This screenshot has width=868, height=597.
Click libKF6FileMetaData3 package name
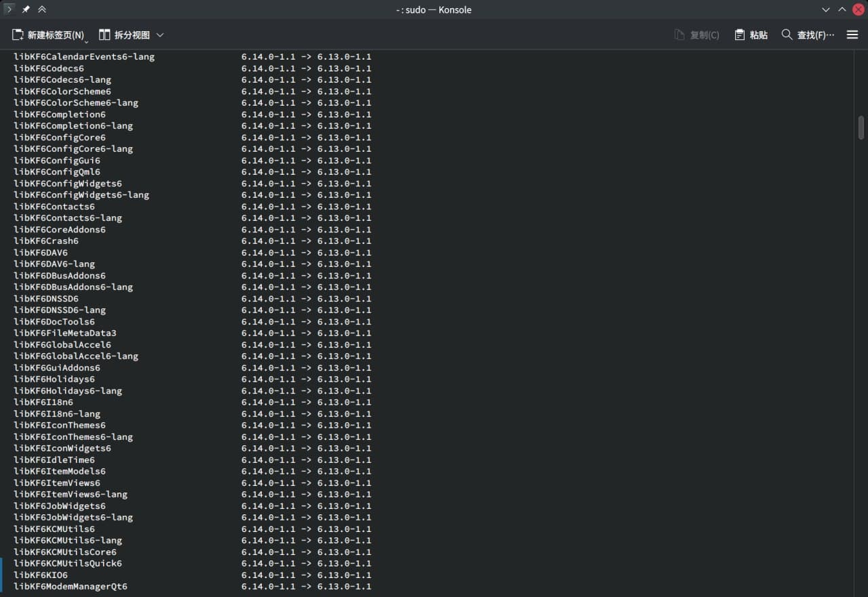(x=65, y=333)
